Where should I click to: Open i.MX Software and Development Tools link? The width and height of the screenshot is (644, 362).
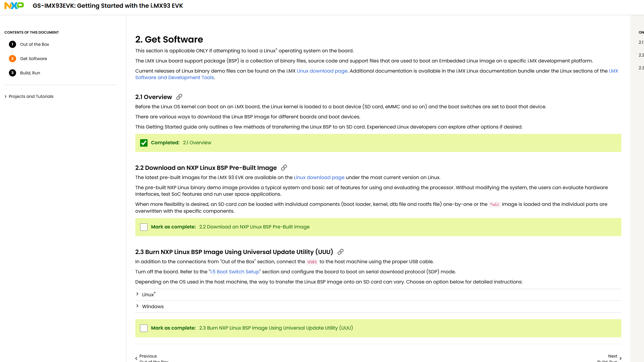[174, 78]
